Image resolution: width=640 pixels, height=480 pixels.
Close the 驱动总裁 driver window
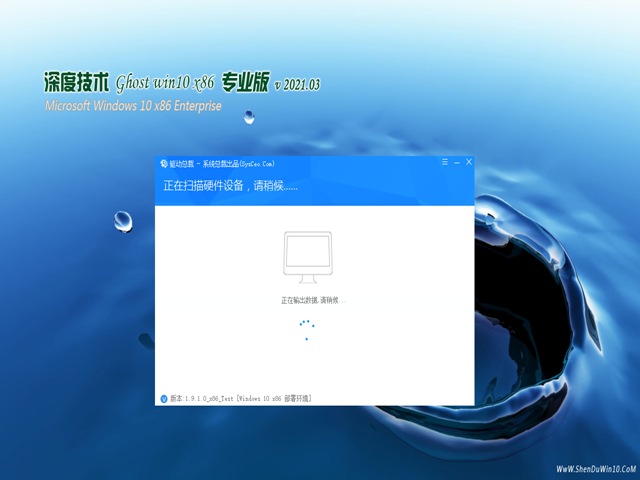(469, 162)
